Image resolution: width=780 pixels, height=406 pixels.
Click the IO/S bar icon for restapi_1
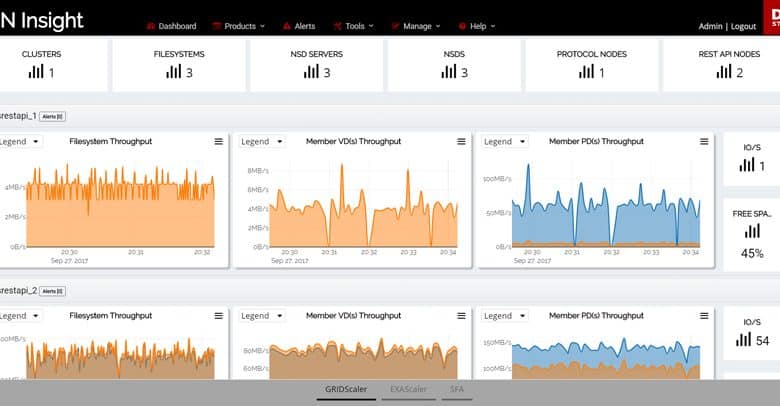[x=747, y=165]
